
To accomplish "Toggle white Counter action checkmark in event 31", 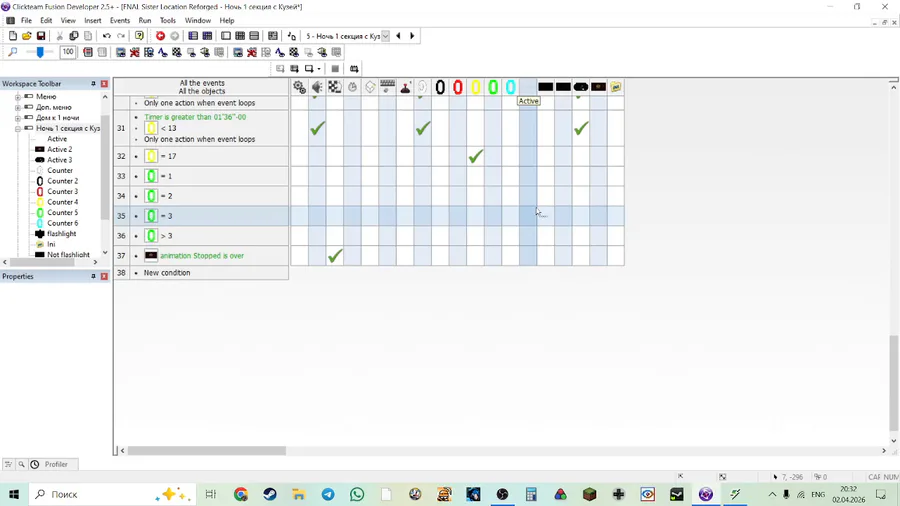I will (x=422, y=129).
